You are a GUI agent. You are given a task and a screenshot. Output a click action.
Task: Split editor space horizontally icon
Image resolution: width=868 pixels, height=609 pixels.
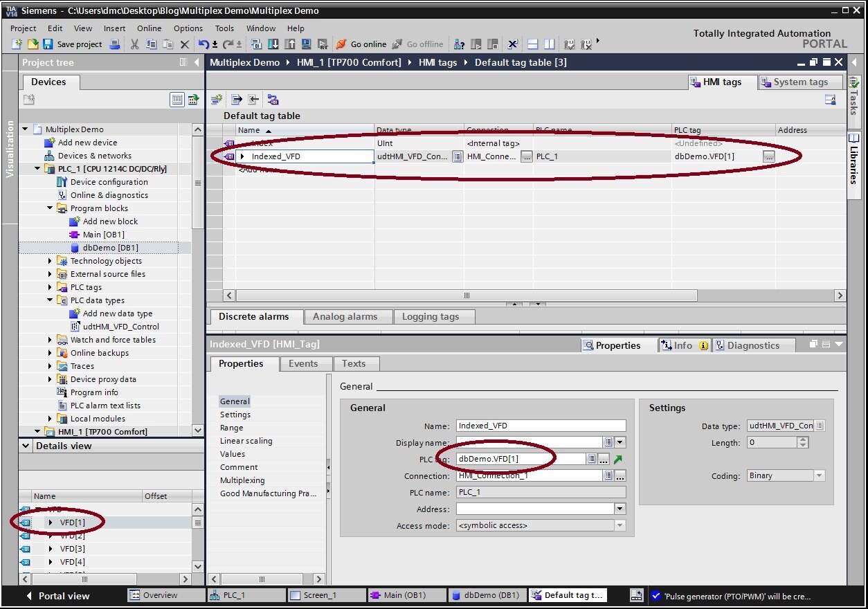click(x=532, y=44)
